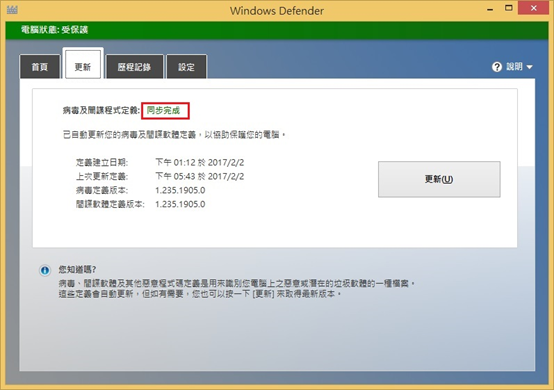Close the Windows Defender window

coord(534,8)
